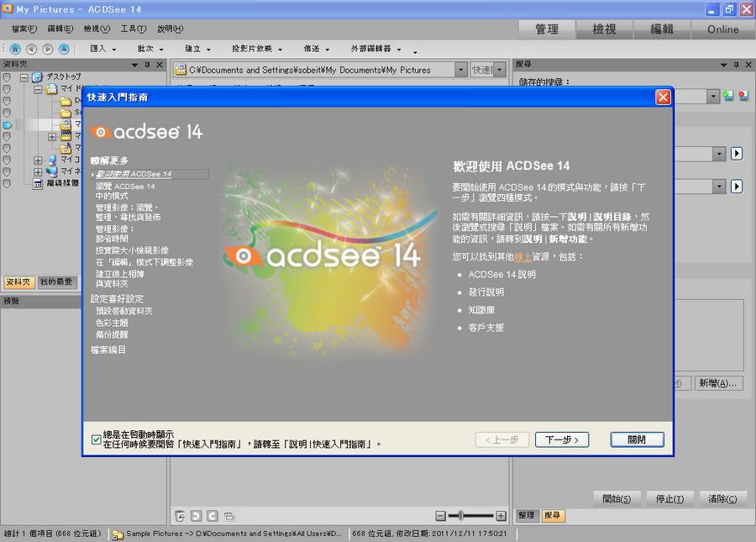The width and height of the screenshot is (756, 542).
Task: Click the zoom out minus button
Action: (x=441, y=516)
